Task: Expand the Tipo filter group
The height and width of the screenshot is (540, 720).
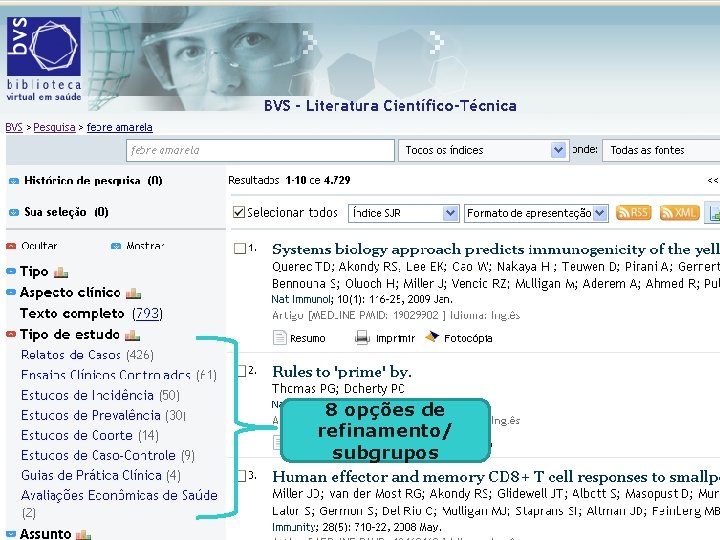Action: pos(11,271)
